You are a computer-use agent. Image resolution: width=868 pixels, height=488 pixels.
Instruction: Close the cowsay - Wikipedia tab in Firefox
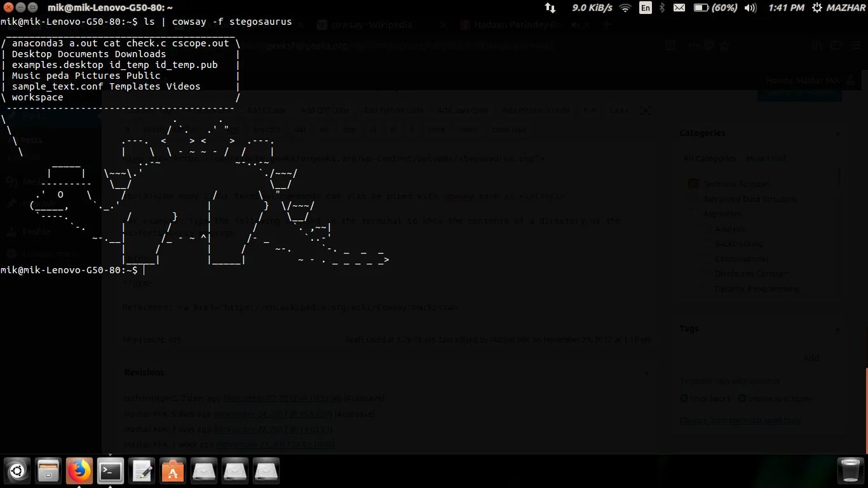[x=444, y=25]
